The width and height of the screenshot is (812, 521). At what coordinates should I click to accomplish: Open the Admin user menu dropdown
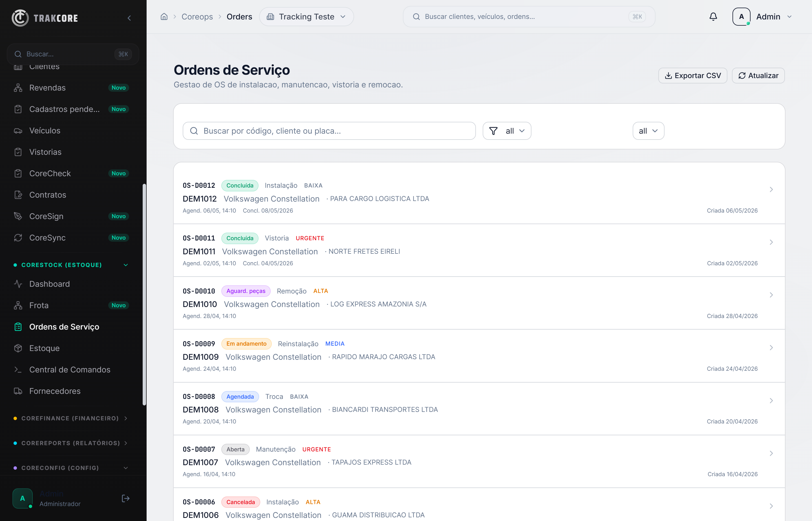click(x=763, y=17)
